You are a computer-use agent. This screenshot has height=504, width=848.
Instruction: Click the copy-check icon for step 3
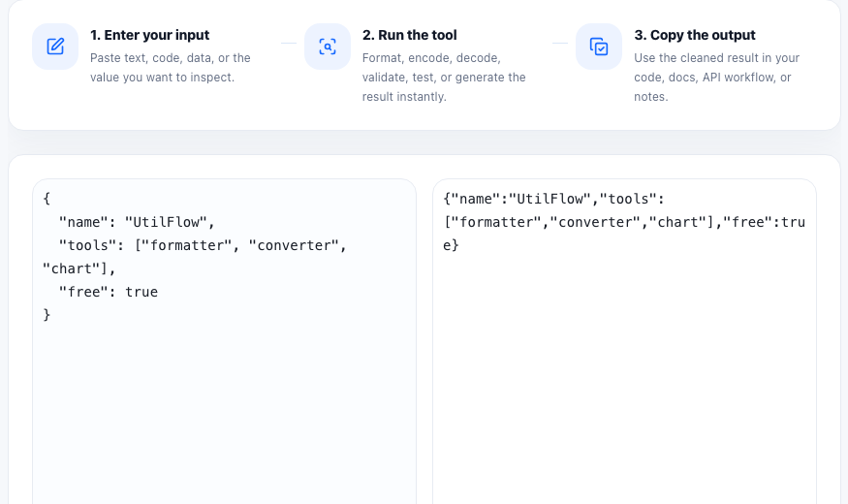click(x=599, y=47)
